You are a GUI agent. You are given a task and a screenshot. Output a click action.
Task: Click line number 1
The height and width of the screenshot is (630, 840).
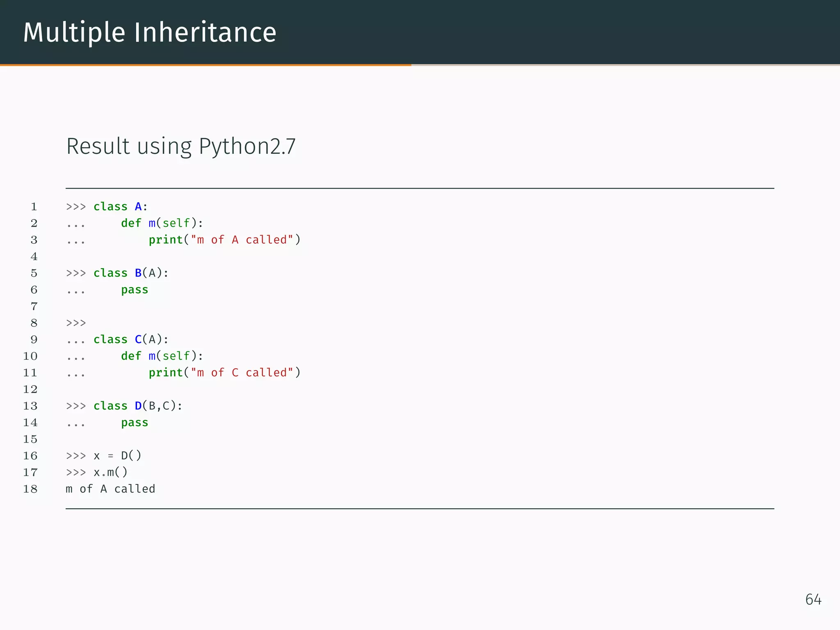[34, 207]
